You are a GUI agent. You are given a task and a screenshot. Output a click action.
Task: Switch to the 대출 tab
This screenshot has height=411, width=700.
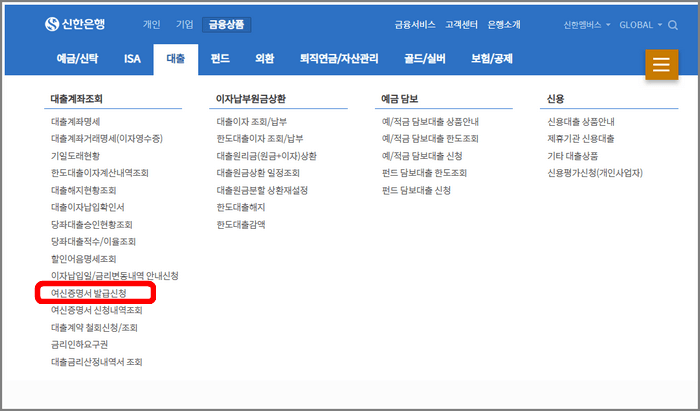pyautogui.click(x=175, y=59)
